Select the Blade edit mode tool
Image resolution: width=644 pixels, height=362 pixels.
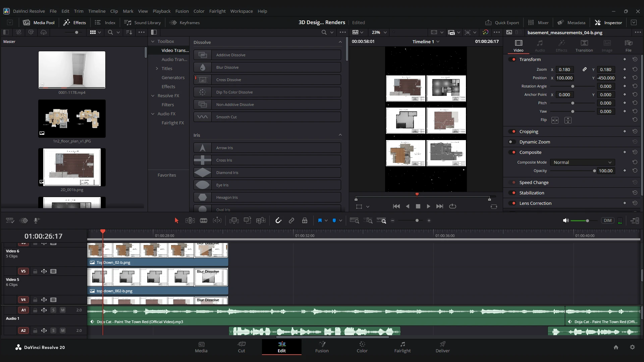click(204, 221)
